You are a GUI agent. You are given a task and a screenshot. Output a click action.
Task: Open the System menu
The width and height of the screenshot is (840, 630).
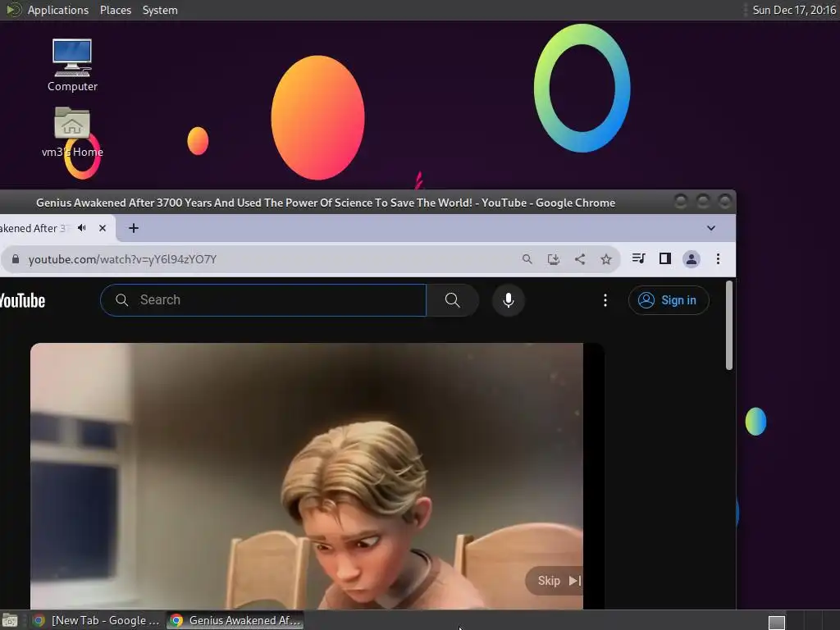tap(160, 10)
